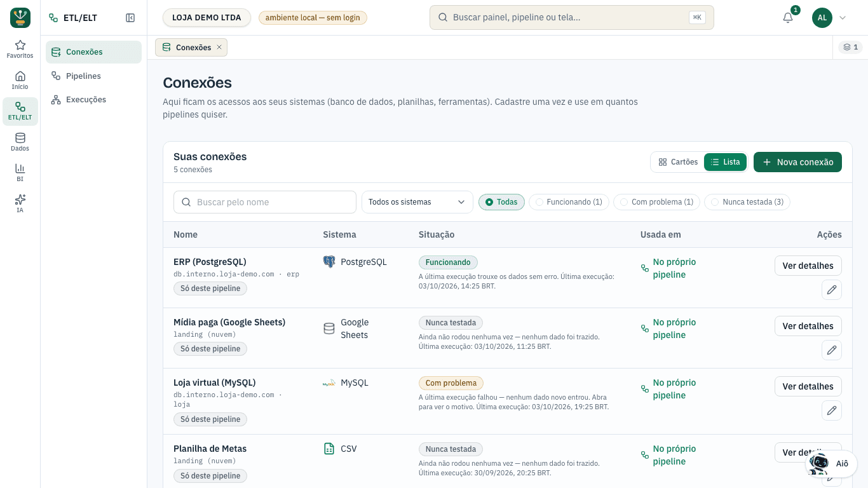Select the Todas filter

[x=501, y=202]
